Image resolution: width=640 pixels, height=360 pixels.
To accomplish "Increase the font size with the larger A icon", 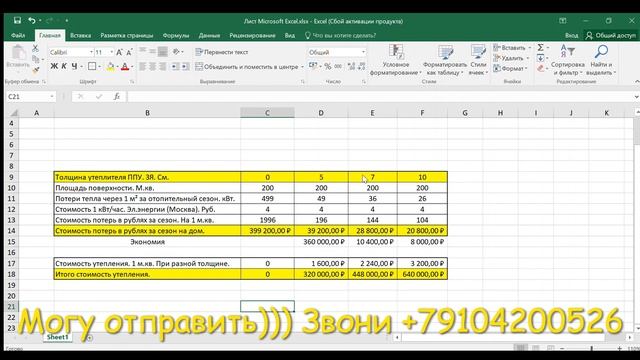I will pyautogui.click(x=119, y=52).
